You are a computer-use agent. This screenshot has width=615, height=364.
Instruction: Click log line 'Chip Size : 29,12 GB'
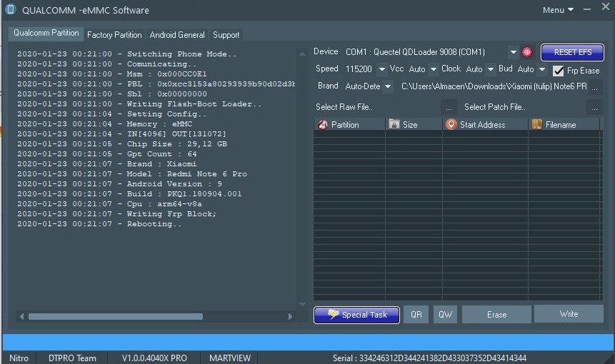point(122,143)
